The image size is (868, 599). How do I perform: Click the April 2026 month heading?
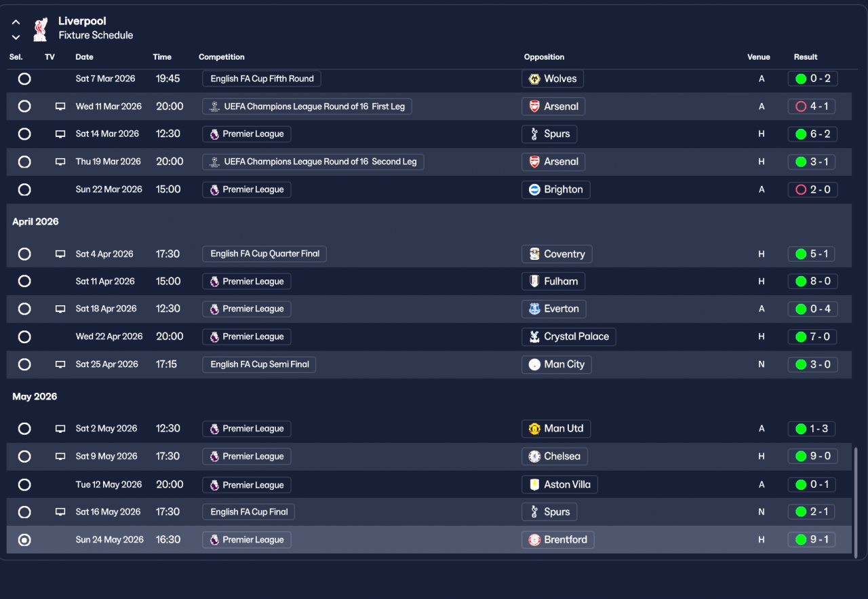click(35, 222)
